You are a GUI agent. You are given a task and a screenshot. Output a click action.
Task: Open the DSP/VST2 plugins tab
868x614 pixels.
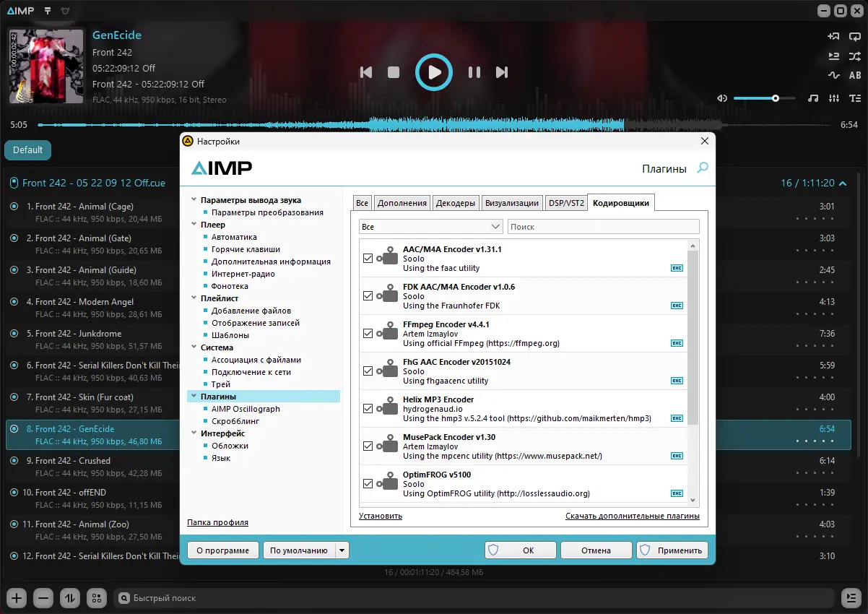coord(566,202)
